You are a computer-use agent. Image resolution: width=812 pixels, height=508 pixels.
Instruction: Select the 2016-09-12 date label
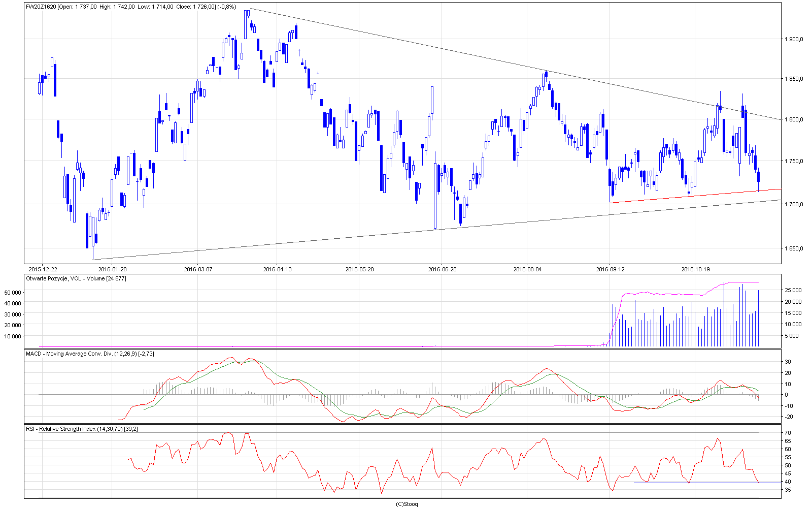point(610,269)
